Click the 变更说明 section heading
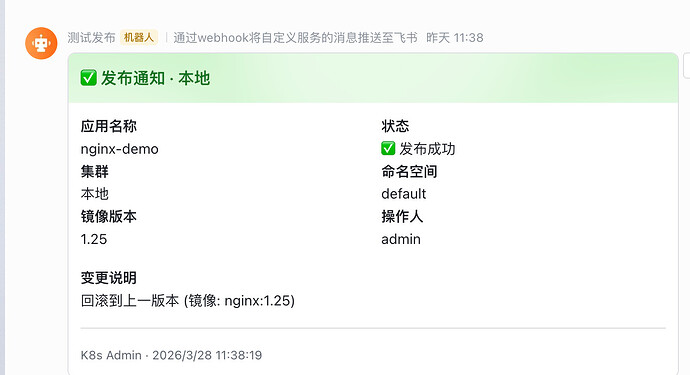Screen dimensions: 690x375 pos(109,278)
